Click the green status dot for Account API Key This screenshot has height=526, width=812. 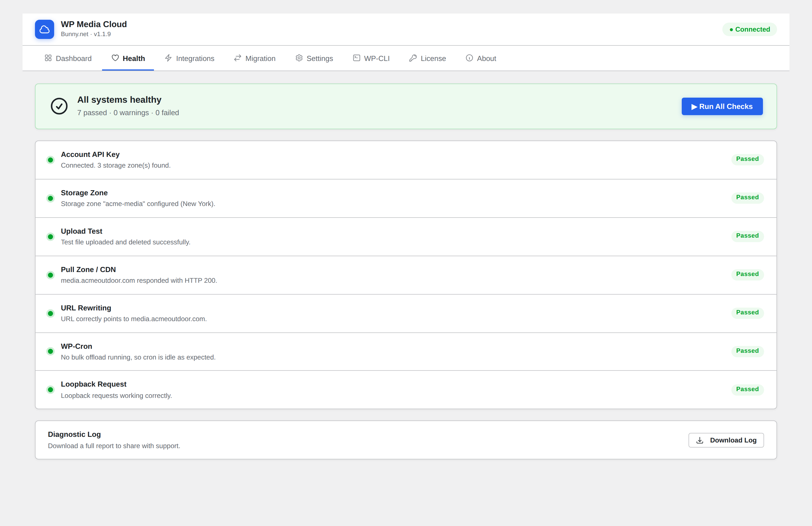(x=50, y=160)
